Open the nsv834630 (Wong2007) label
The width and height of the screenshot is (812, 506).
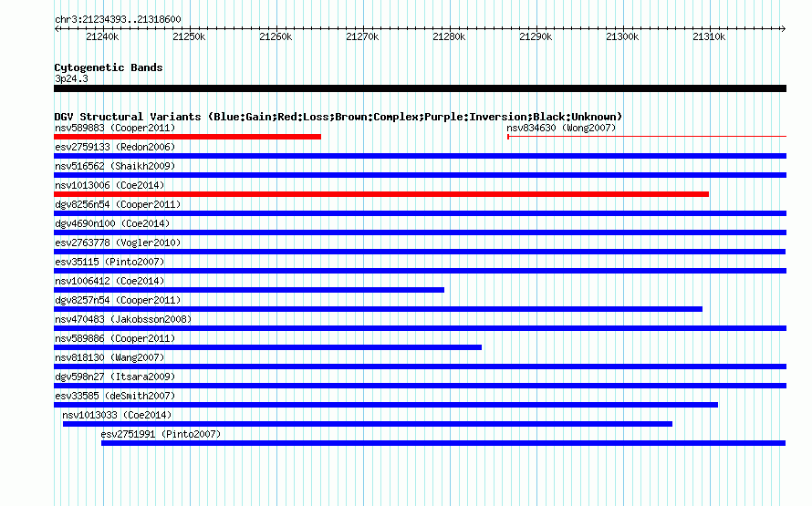click(561, 128)
